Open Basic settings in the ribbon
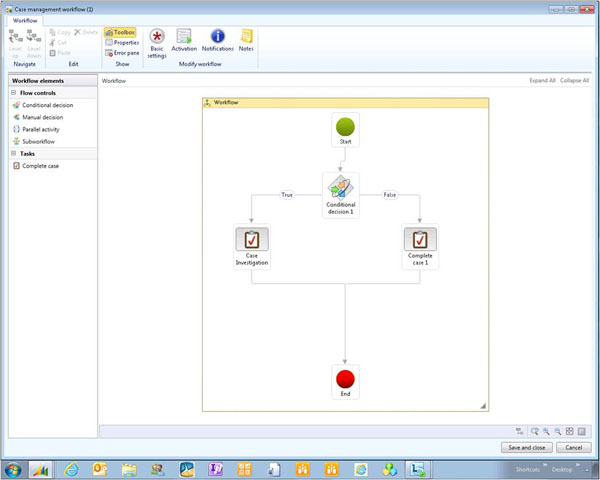 (157, 41)
